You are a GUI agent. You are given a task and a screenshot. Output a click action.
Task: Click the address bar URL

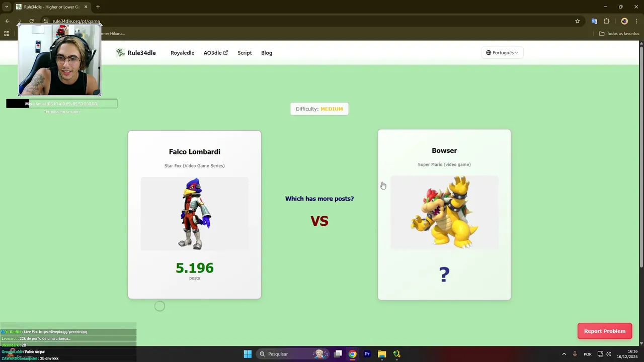(x=76, y=21)
